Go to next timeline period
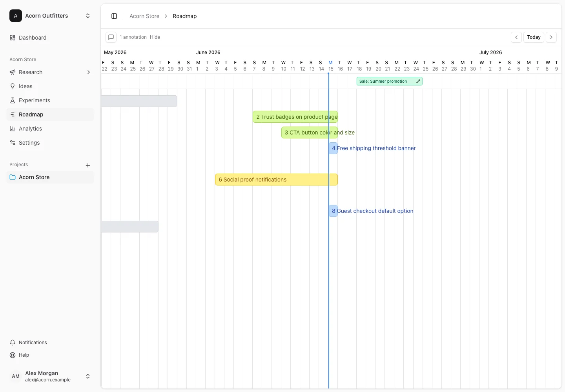Viewport: 565px width, 392px height. click(551, 37)
